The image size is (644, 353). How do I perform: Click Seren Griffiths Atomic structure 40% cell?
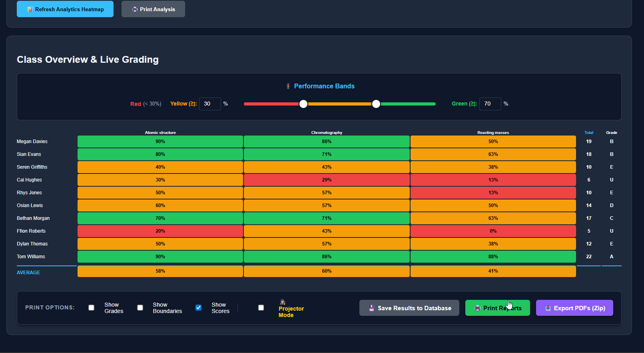pos(160,167)
